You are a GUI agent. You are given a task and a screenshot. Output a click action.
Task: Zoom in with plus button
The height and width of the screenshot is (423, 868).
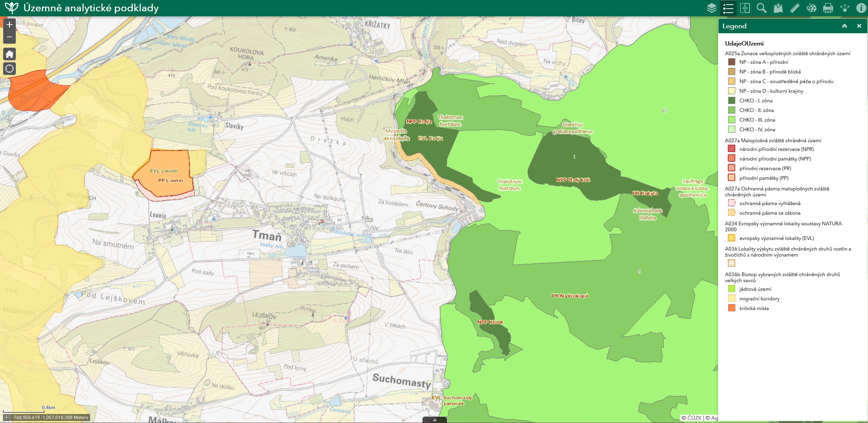(x=9, y=25)
